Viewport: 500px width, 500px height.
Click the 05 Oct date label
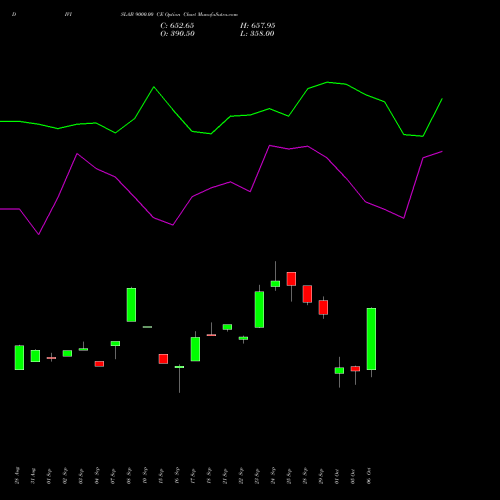point(353,476)
